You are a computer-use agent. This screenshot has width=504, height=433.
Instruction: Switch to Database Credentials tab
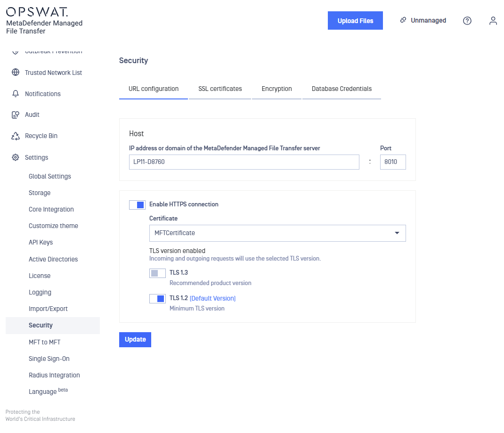tap(341, 89)
